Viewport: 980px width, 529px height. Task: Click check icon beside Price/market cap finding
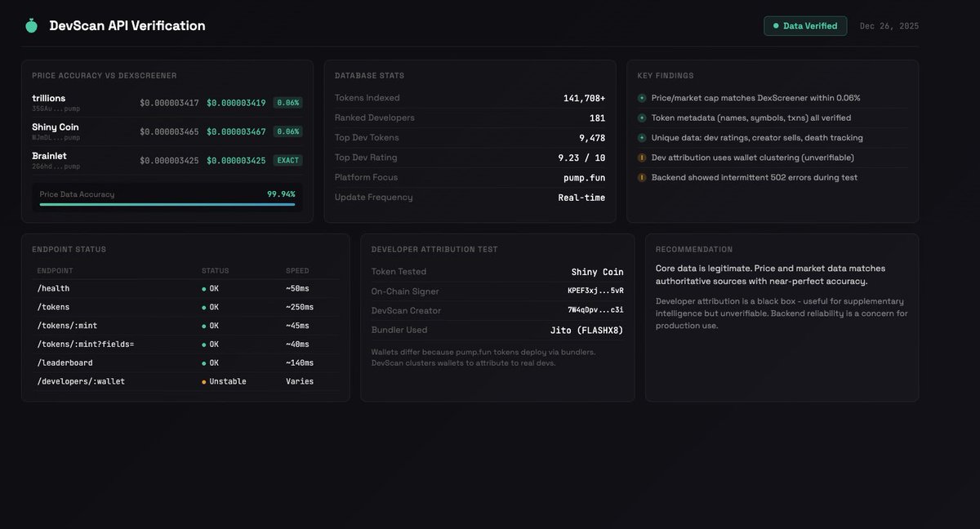tap(643, 98)
